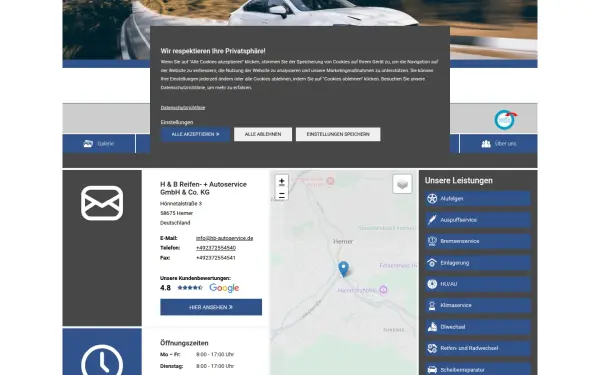Open the Auspuffservice entry
This screenshot has width=600, height=375.
[x=478, y=220]
